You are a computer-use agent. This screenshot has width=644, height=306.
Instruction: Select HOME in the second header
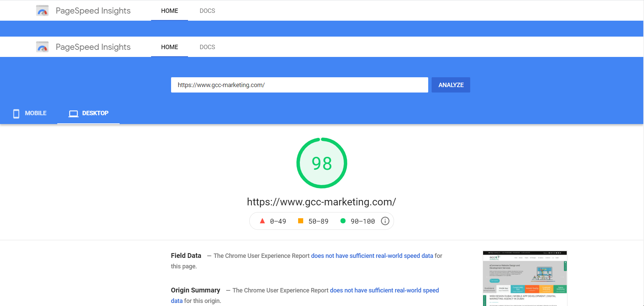pyautogui.click(x=169, y=47)
